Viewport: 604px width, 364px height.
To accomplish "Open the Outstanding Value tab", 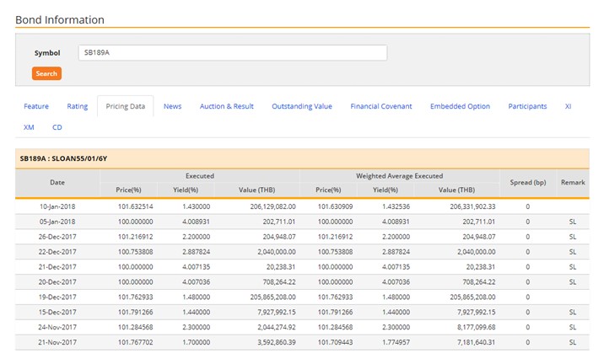I will (301, 106).
